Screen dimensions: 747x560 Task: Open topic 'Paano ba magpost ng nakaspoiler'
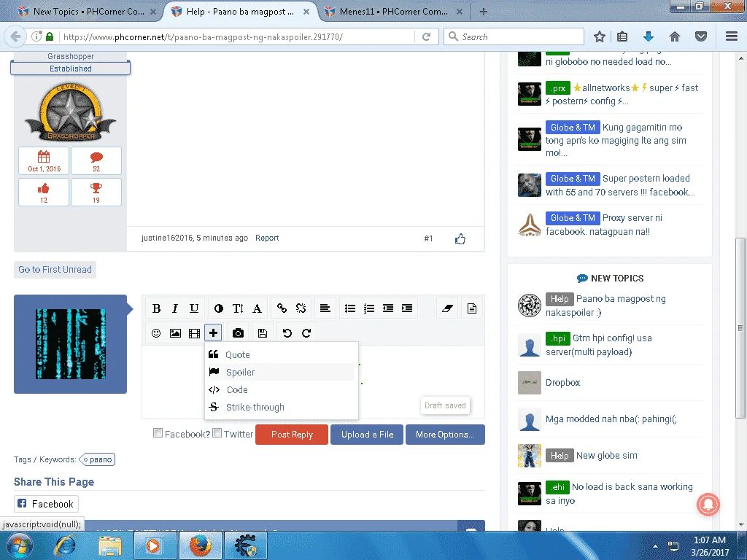pos(605,306)
